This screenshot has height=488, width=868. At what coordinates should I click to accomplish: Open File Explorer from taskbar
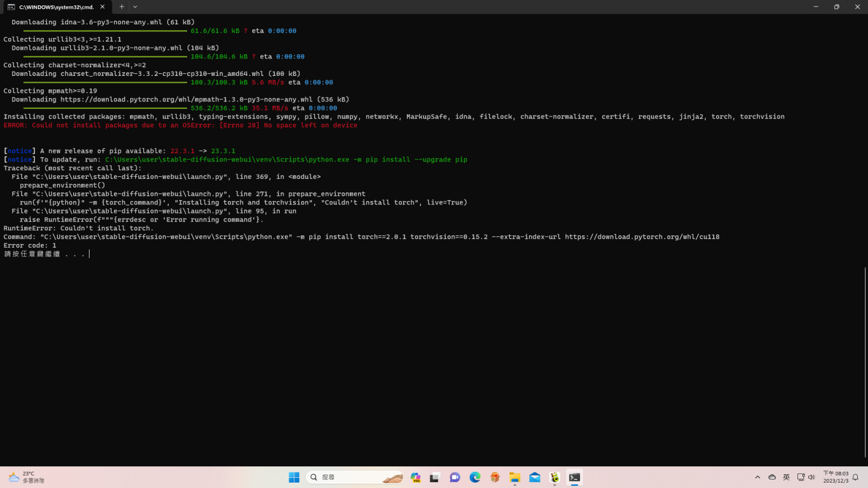point(515,477)
